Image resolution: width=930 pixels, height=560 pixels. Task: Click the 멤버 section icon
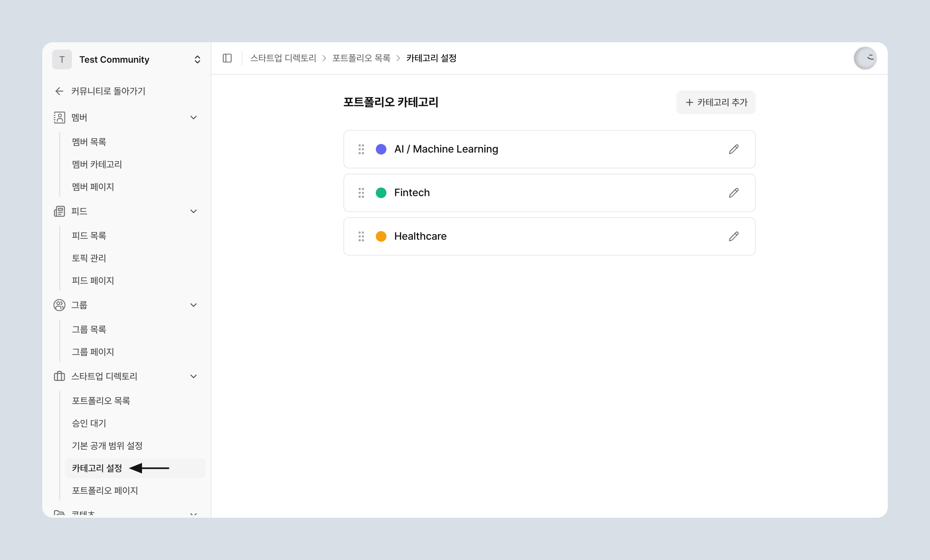pos(59,117)
